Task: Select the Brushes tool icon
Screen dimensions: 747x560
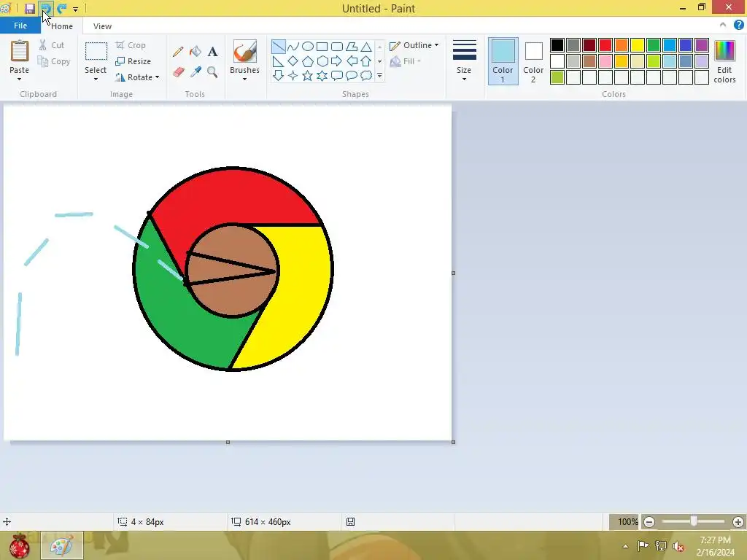Action: point(245,51)
